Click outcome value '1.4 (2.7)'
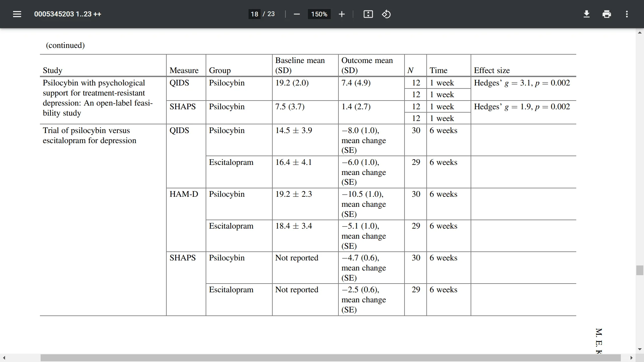Viewport: 644px width, 362px height. point(356,107)
